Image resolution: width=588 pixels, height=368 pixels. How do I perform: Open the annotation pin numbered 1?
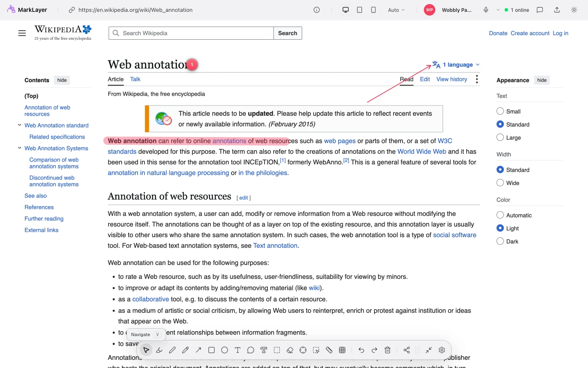coord(192,65)
